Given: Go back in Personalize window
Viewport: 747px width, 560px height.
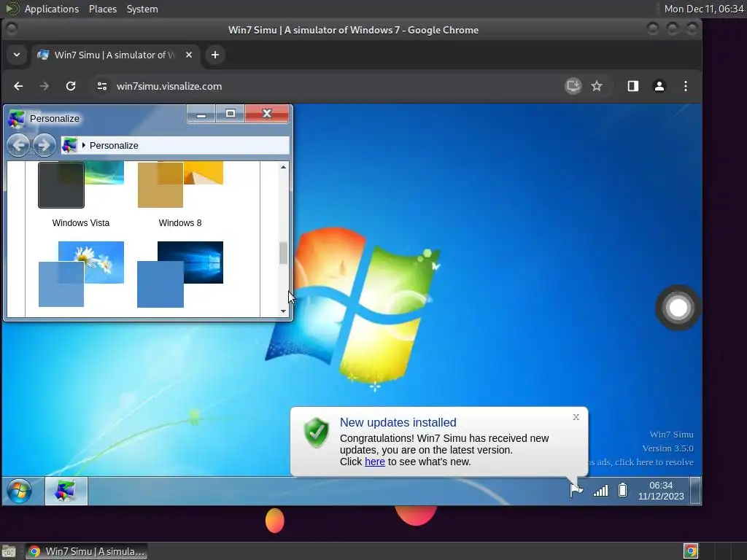Looking at the screenshot, I should [x=18, y=145].
